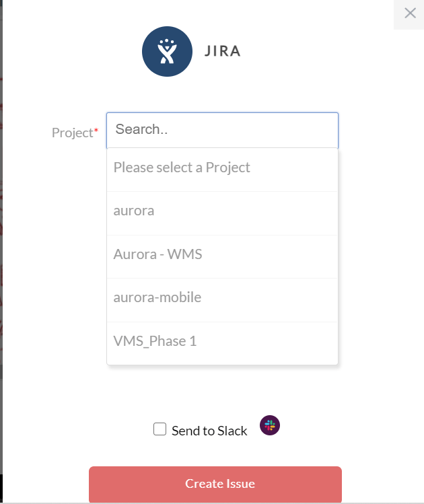Pick VMS_Phase 1 from the list
Screen dimensions: 424x504
(223, 343)
